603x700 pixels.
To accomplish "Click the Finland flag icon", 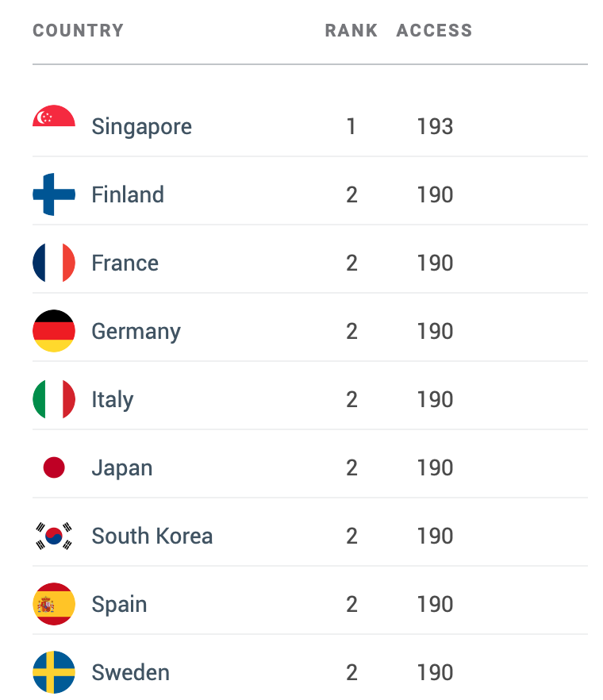I will (x=54, y=194).
